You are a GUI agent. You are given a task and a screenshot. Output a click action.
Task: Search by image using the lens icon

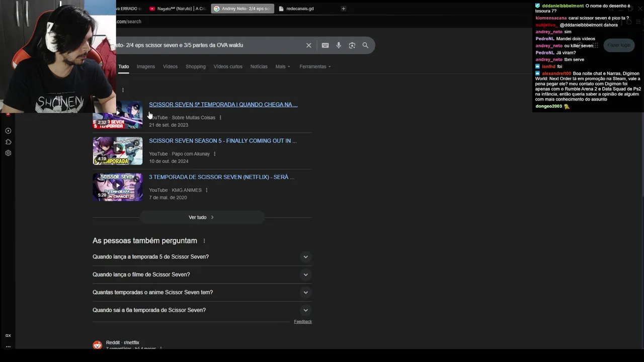352,45
